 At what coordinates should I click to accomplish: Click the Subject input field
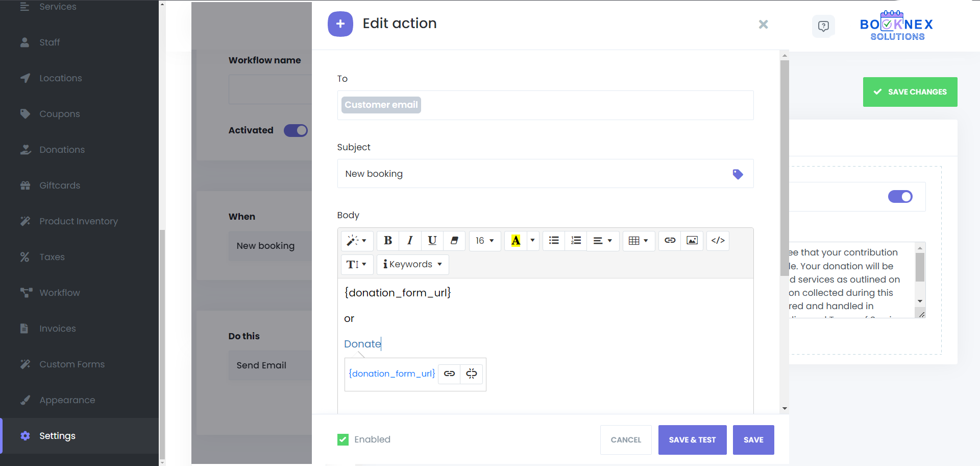[x=536, y=174]
